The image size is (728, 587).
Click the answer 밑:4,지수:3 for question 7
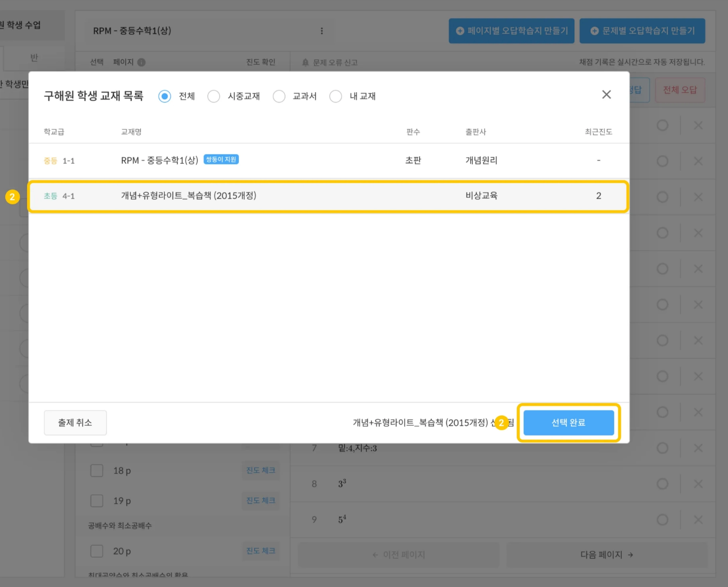pyautogui.click(x=358, y=448)
